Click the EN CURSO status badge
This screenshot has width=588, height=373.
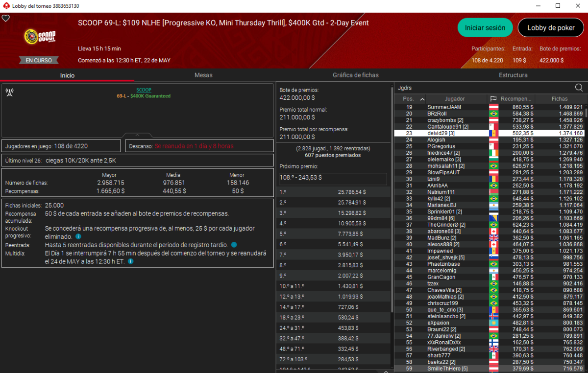[39, 60]
